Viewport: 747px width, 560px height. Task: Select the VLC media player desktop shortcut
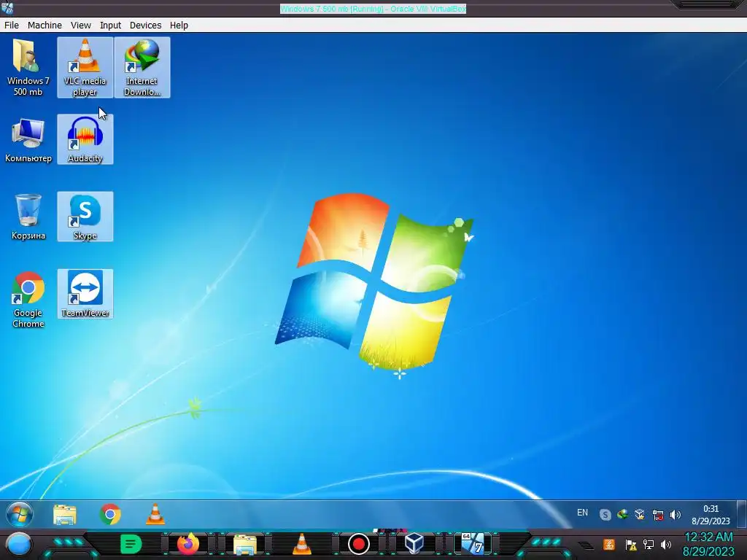coord(85,68)
